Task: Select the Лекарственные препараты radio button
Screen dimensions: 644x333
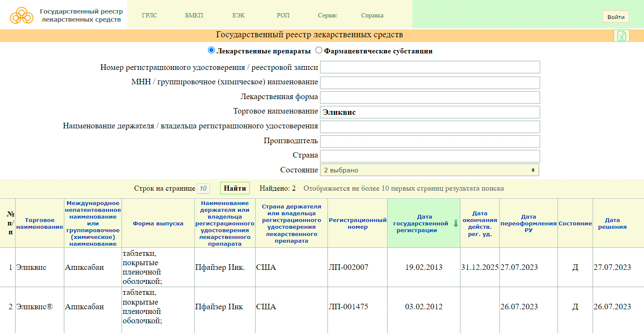Action: coord(211,50)
